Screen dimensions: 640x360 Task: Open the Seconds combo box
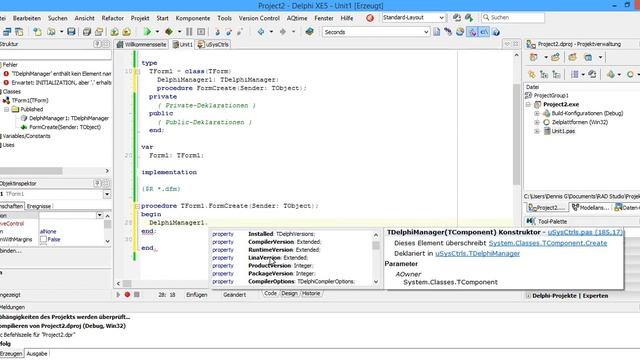[x=426, y=32]
